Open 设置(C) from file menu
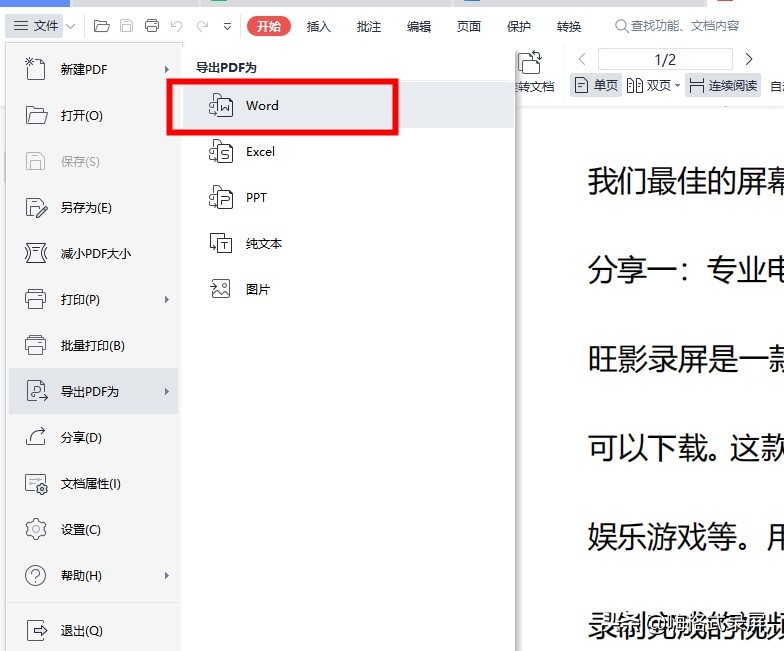 [x=94, y=530]
